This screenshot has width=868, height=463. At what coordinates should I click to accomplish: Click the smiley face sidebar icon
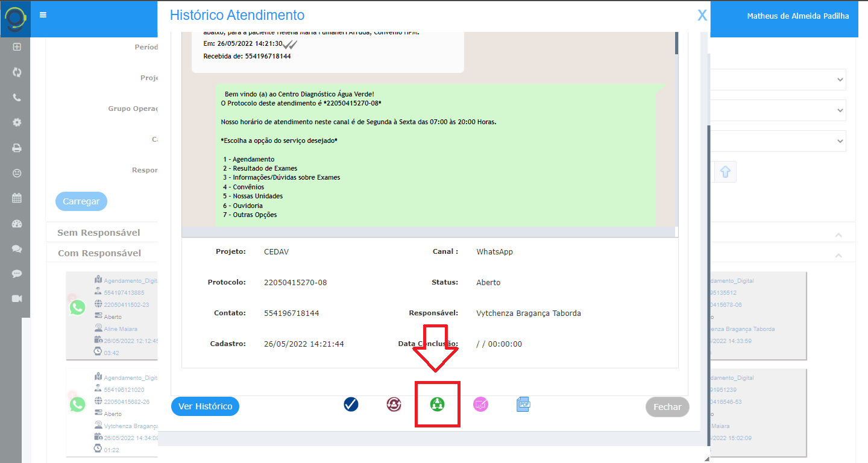pyautogui.click(x=17, y=173)
